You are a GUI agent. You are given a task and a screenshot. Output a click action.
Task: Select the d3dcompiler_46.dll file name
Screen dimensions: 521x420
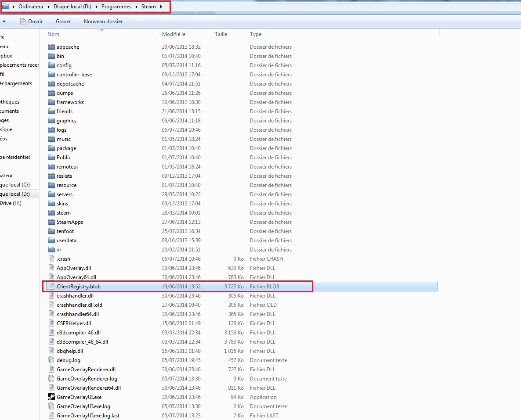[79, 332]
